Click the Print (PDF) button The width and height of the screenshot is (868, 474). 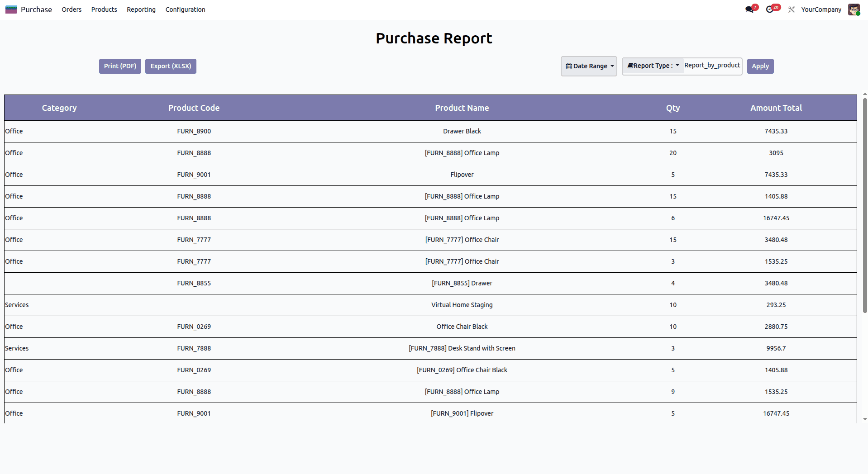[x=119, y=66]
